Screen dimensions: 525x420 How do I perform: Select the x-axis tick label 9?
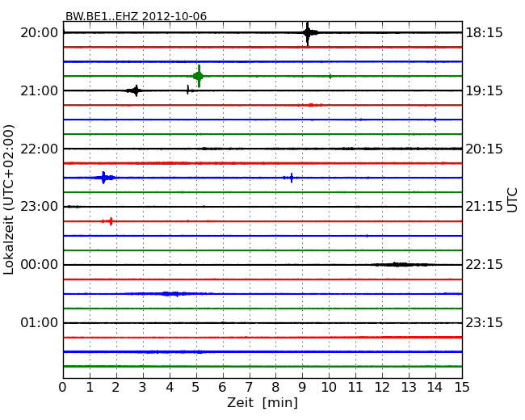(302, 387)
